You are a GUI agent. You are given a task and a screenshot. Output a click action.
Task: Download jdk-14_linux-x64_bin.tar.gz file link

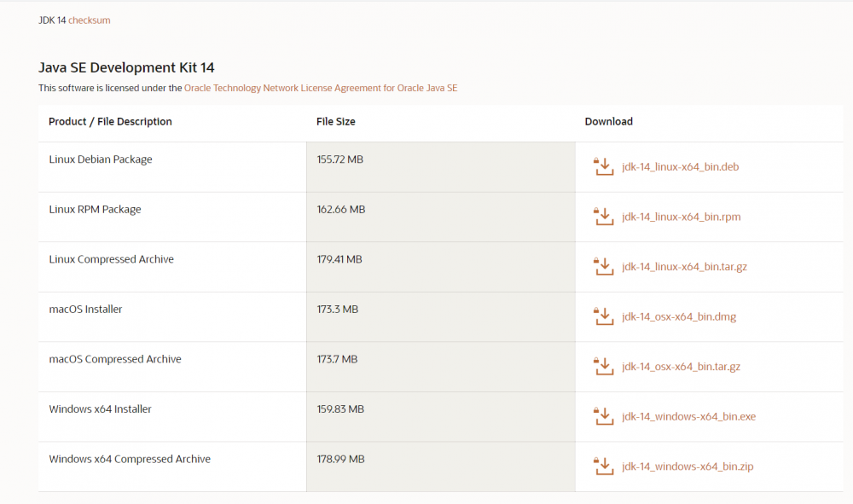(x=684, y=267)
